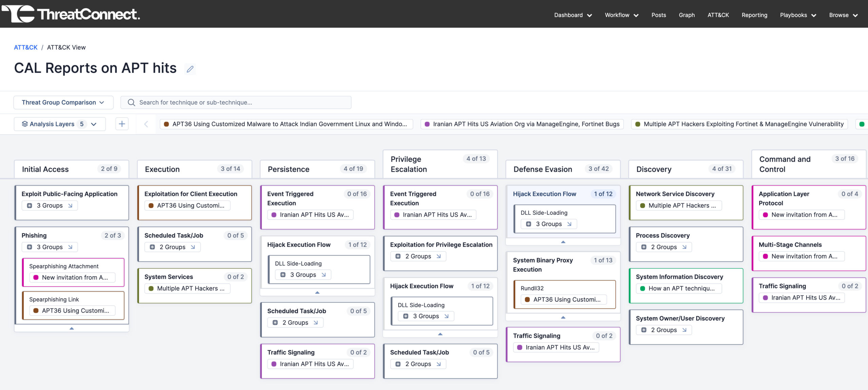The height and width of the screenshot is (390, 868).
Task: Click the brown APT36 layer color dot
Action: point(166,124)
